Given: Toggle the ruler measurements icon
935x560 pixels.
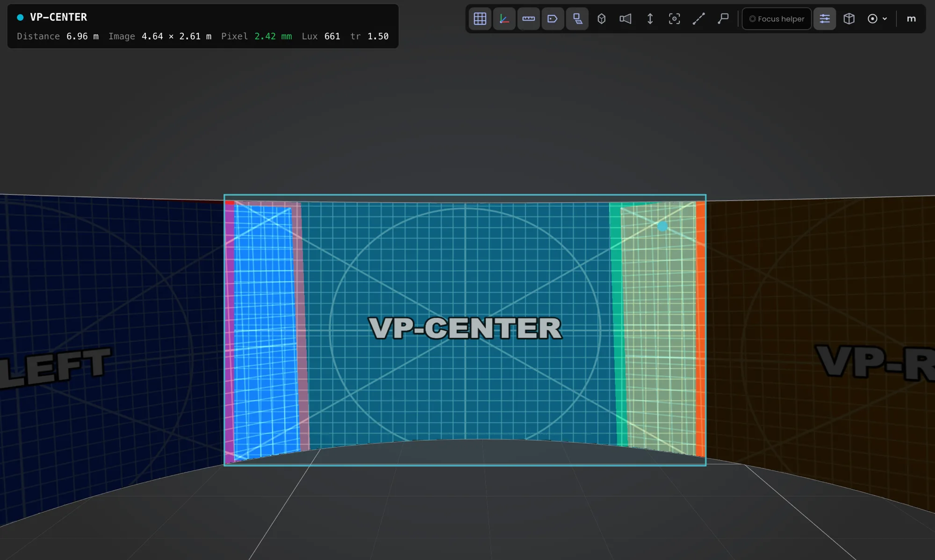Looking at the screenshot, I should point(528,19).
